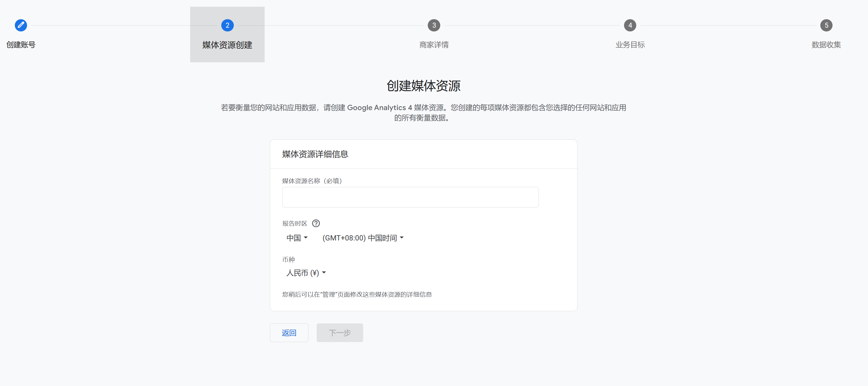The image size is (868, 386).
Task: Open the 人民币 (¥) currency dropdown
Action: 306,273
